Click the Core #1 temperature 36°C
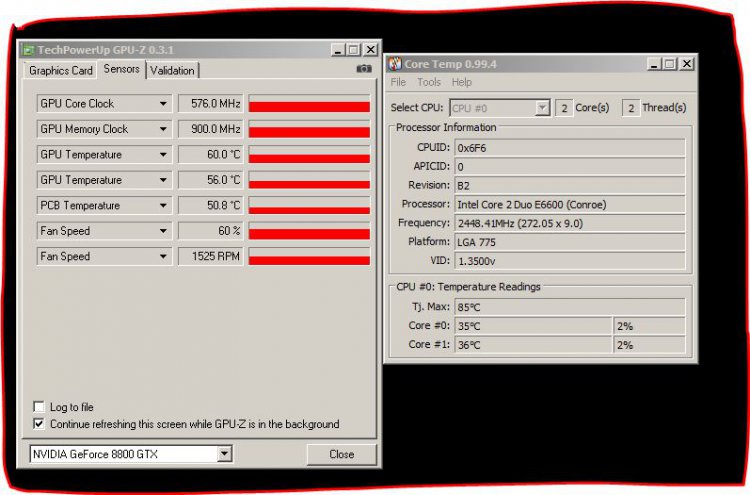The width and height of the screenshot is (750, 495). 533,344
